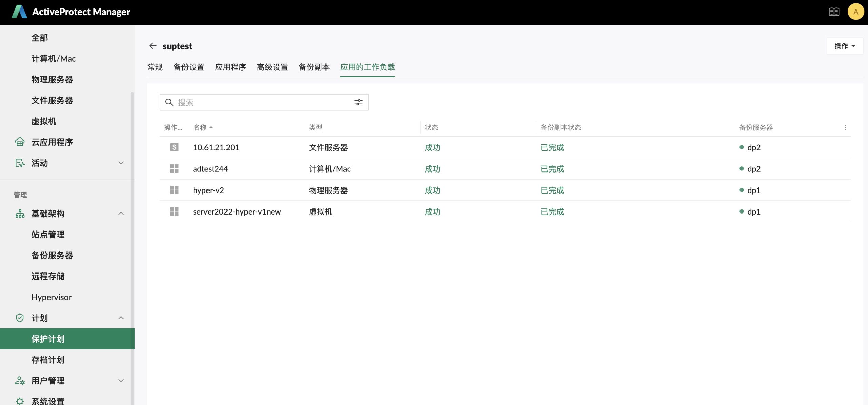
Task: Click the 状态 column header
Action: [x=431, y=127]
